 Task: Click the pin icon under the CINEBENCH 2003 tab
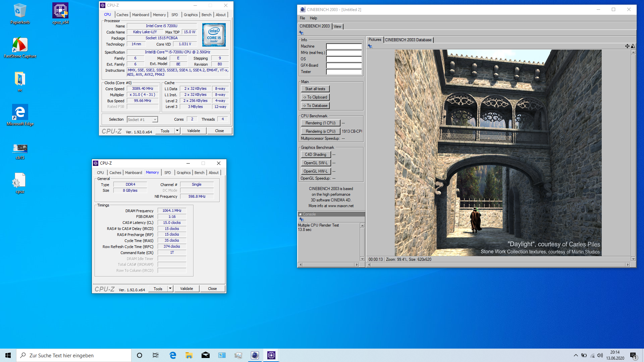pyautogui.click(x=301, y=33)
